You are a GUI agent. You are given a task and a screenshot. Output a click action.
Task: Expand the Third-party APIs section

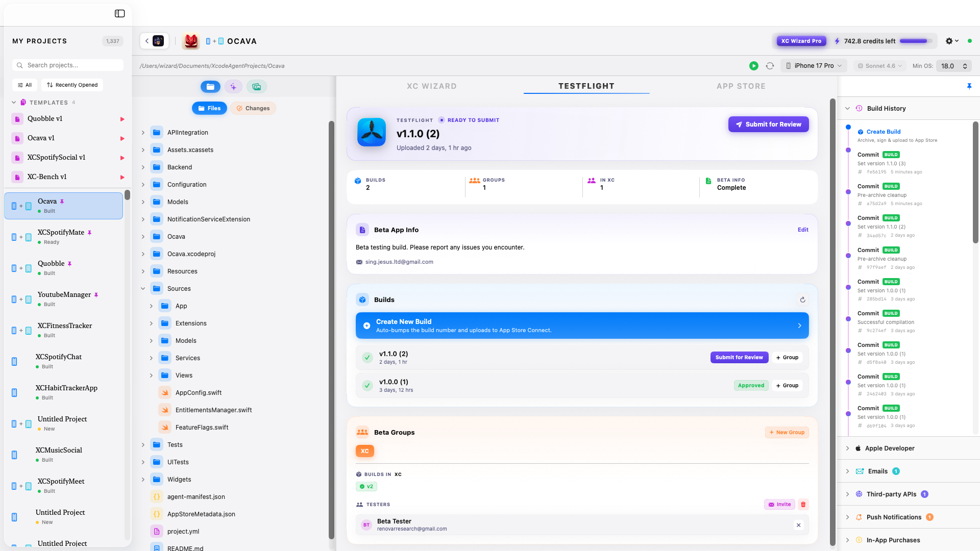pos(847,494)
